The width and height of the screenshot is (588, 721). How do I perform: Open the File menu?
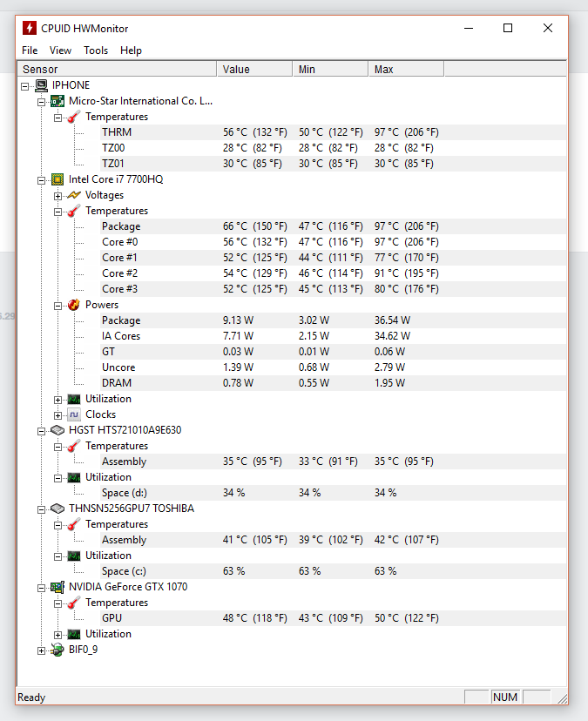tap(30, 51)
